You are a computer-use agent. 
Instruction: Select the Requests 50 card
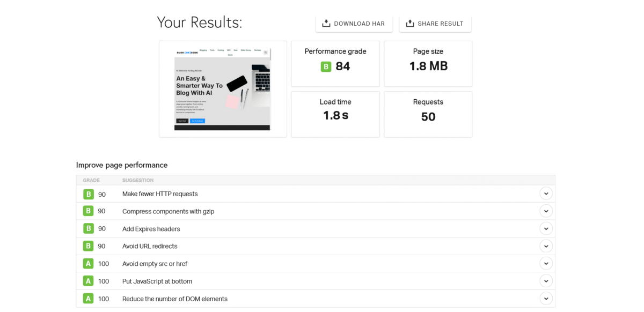[x=428, y=114]
